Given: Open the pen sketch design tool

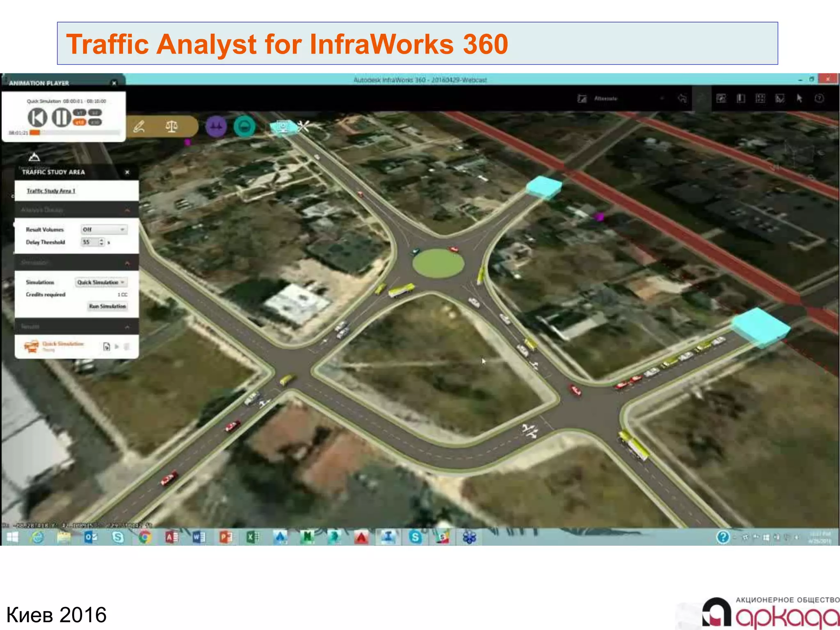Looking at the screenshot, I should coord(139,126).
